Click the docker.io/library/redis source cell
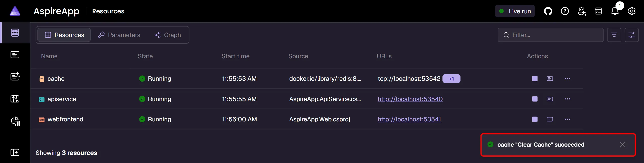644x163 pixels. (x=325, y=79)
